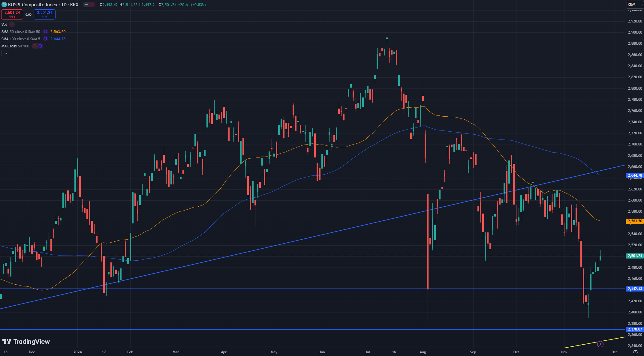Image resolution: width=644 pixels, height=356 pixels.
Task: Select the MA Cross 50 100 legend
Action: [x=15, y=46]
